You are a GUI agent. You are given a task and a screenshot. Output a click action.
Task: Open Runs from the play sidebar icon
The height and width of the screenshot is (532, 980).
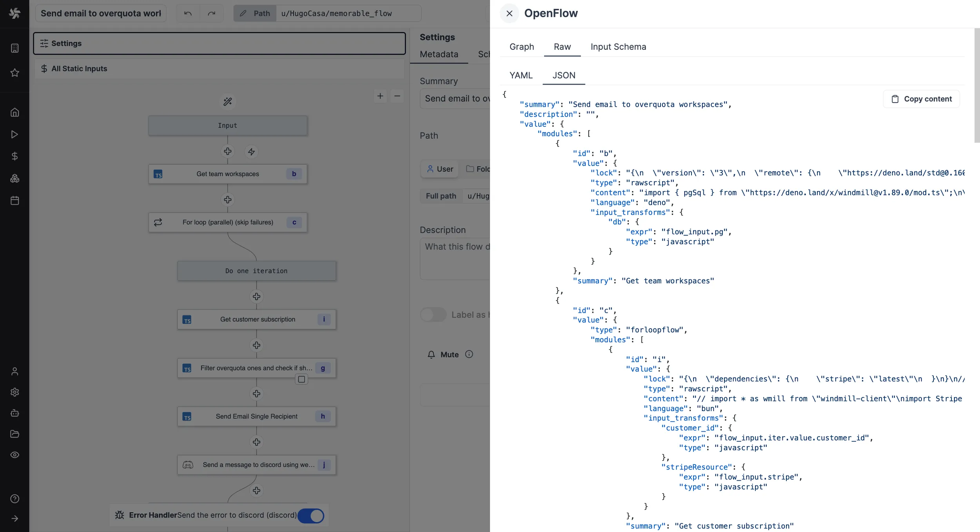coord(15,134)
